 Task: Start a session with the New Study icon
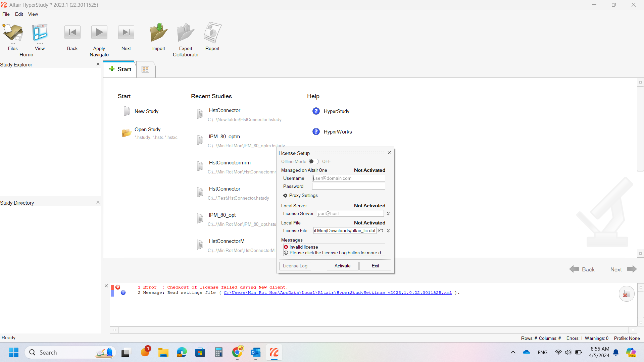click(126, 111)
